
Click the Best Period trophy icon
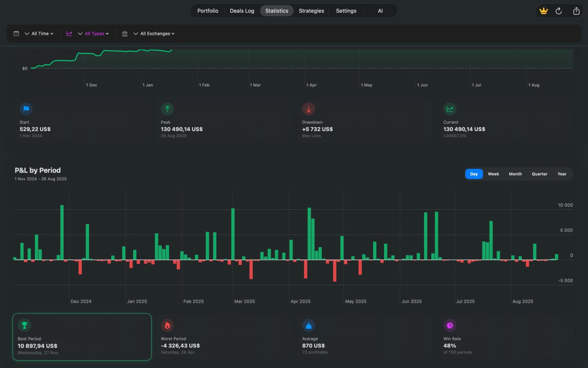pyautogui.click(x=24, y=326)
